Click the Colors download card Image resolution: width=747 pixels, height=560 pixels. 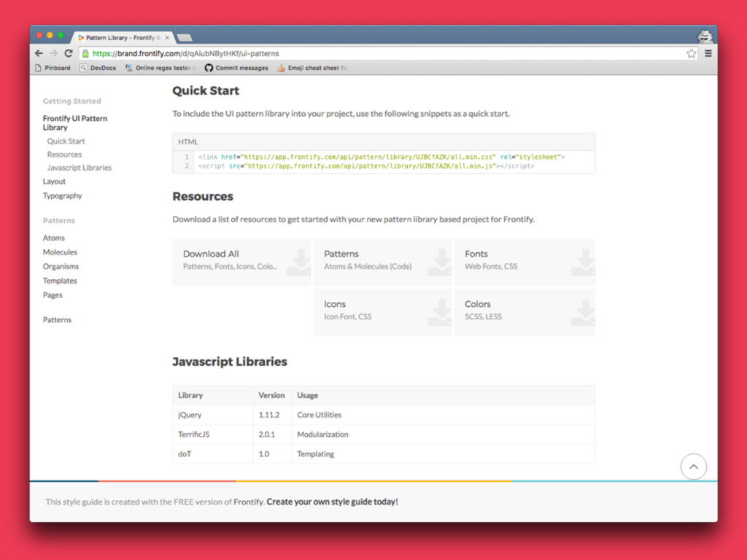coord(525,312)
